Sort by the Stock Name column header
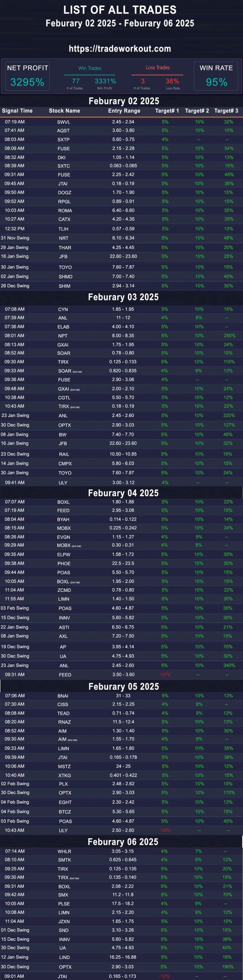The image size is (243, 980). [x=64, y=111]
